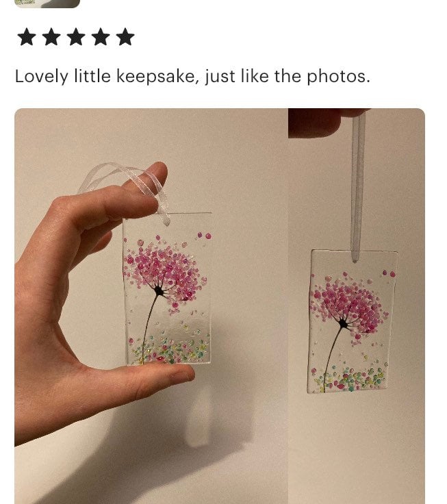This screenshot has height=504, width=447.
Task: Click the colorful dots at left ornament bottom
Action: point(168,350)
